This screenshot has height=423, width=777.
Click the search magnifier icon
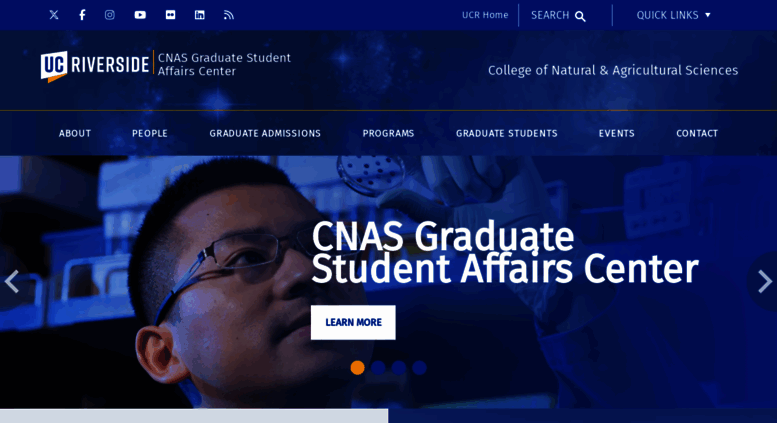[x=580, y=16]
